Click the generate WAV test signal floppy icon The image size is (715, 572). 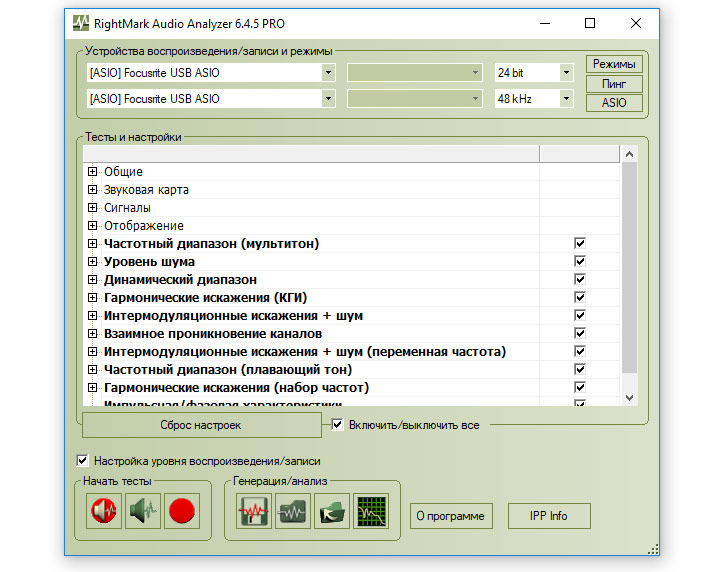[254, 511]
